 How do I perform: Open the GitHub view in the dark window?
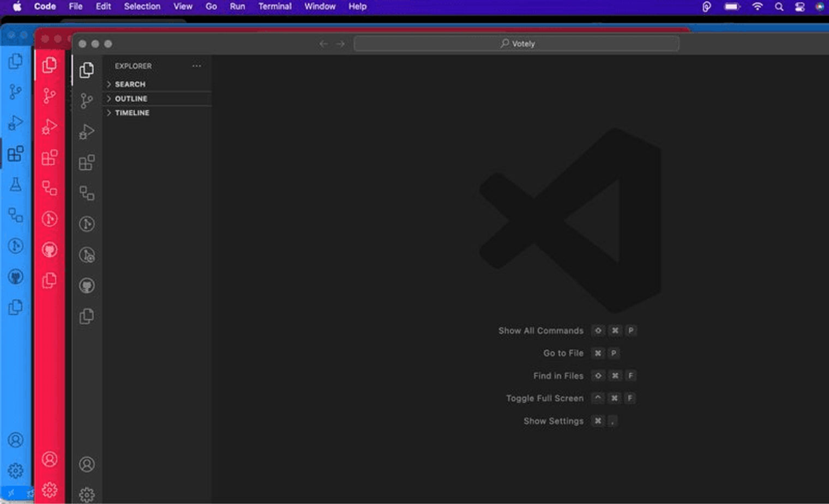[87, 286]
